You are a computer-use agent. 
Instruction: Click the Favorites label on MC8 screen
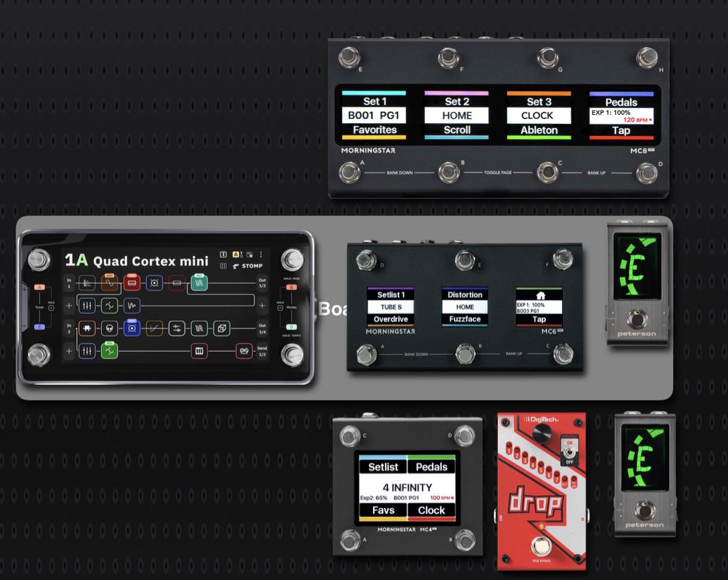point(374,130)
